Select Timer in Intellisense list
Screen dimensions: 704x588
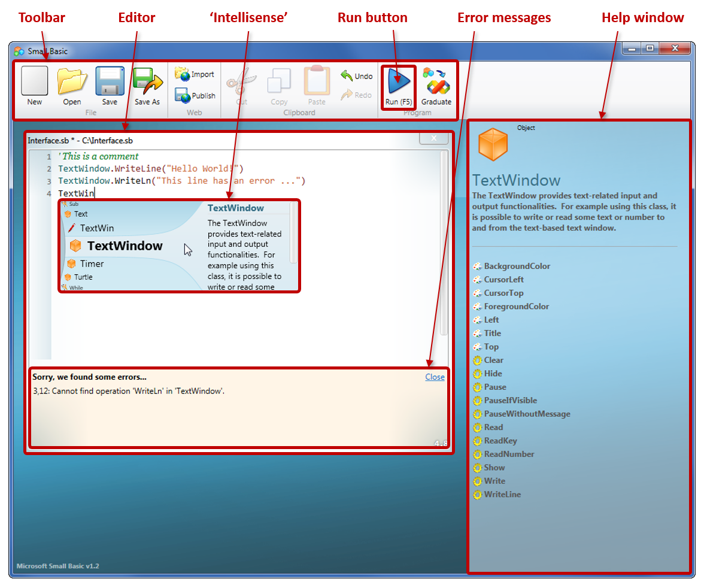coord(85,263)
